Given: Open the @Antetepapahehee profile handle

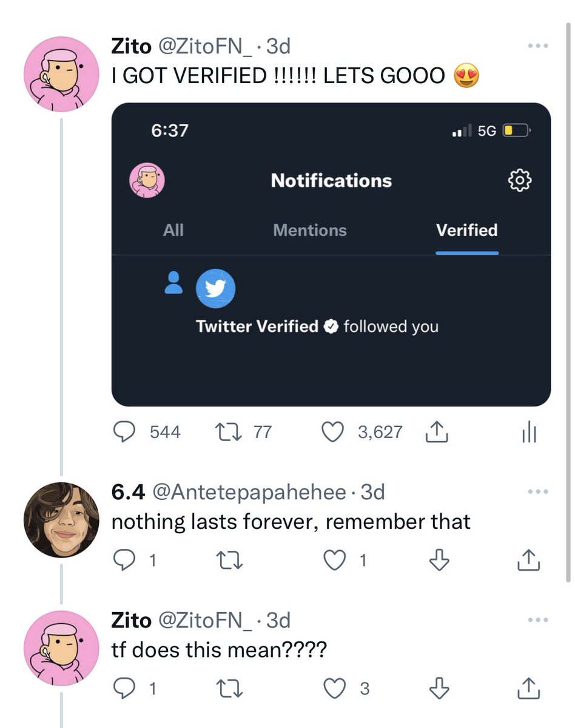Looking at the screenshot, I should coord(248,492).
